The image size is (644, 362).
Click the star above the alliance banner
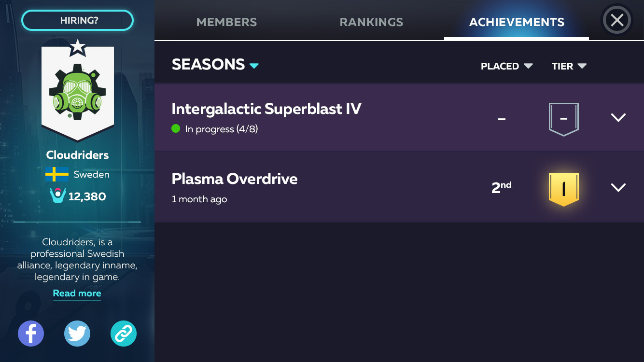click(x=77, y=47)
